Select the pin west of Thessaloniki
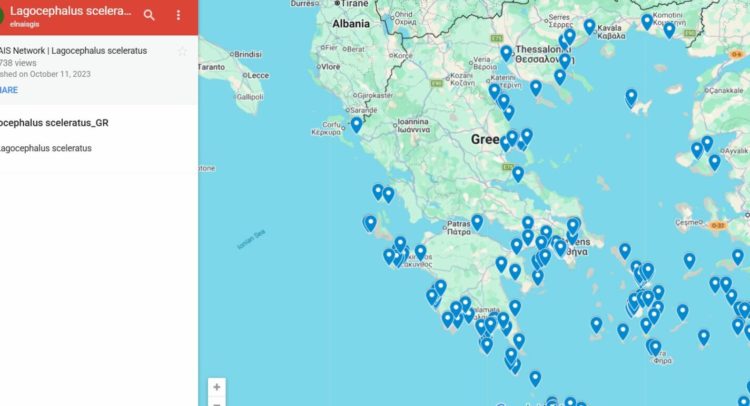Viewport: 750px width, 406px height. [506, 53]
